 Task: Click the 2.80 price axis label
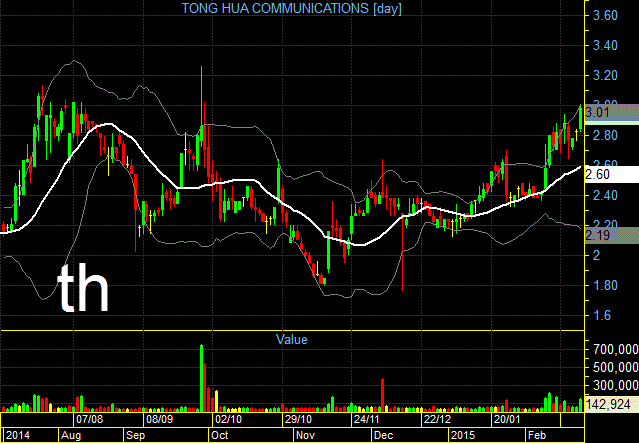click(605, 136)
